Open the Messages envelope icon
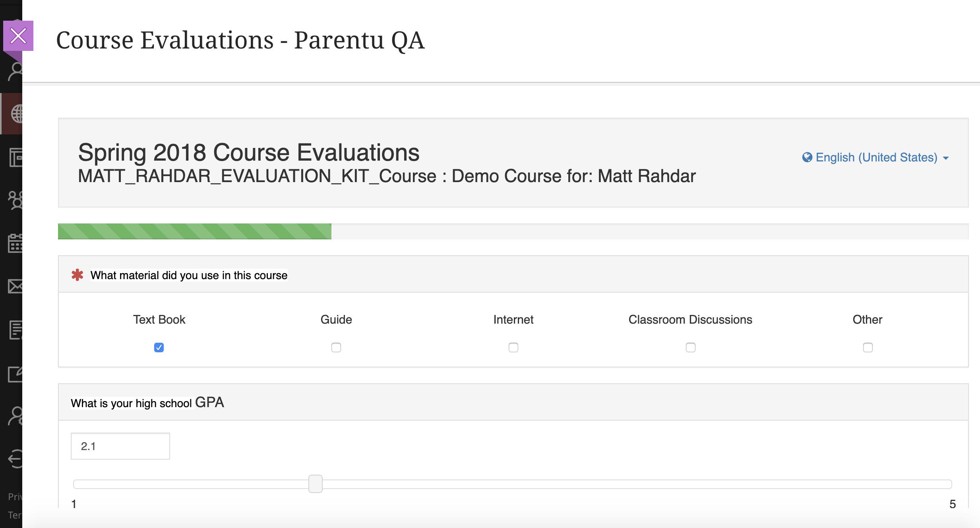The height and width of the screenshot is (528, 980). (x=16, y=287)
